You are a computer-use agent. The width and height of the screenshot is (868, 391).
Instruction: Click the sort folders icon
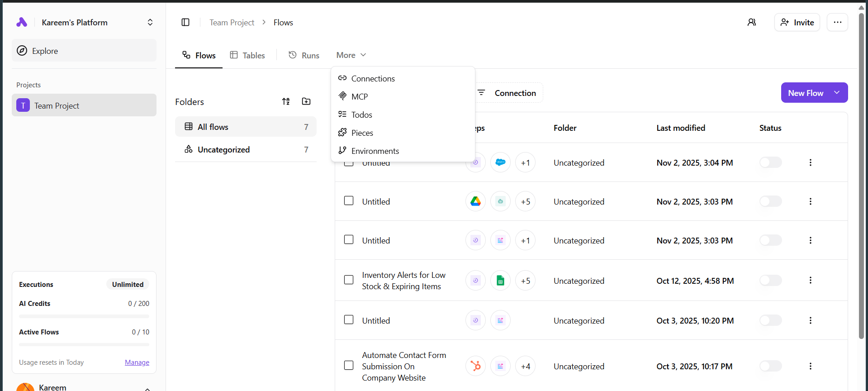tap(286, 101)
